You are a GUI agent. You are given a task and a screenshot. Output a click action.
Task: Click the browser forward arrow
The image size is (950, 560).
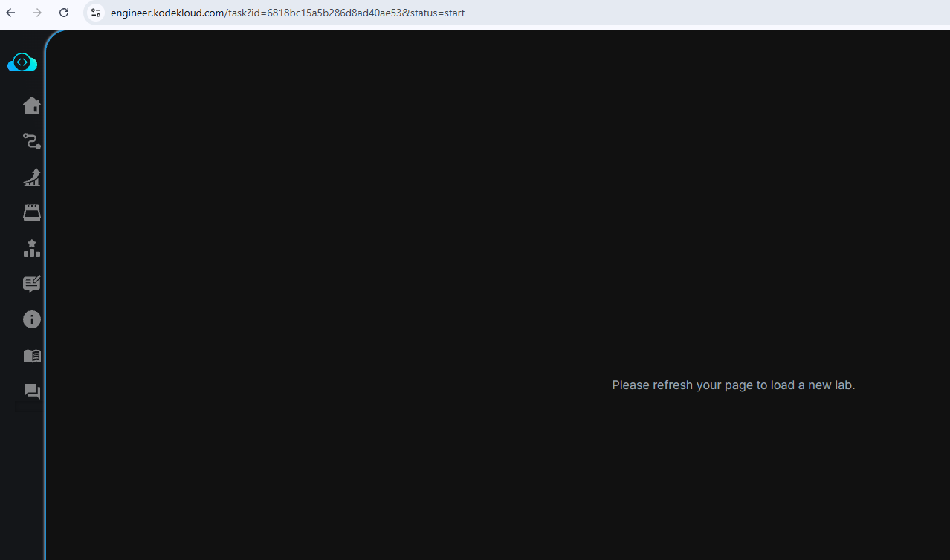pos(37,13)
